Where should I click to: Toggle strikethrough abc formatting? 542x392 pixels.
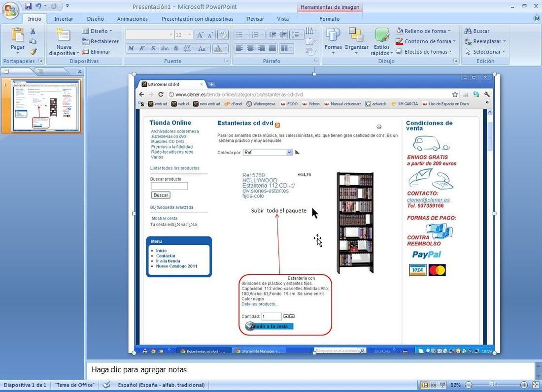click(165, 48)
